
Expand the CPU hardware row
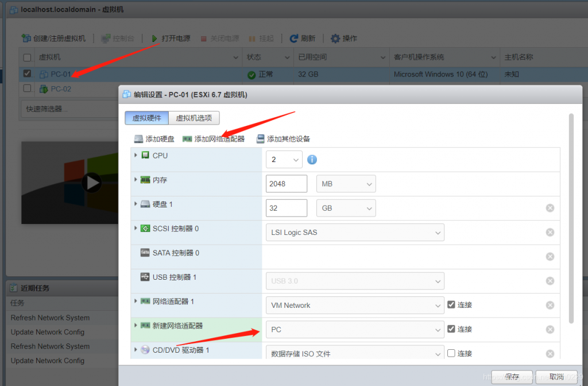tap(136, 155)
